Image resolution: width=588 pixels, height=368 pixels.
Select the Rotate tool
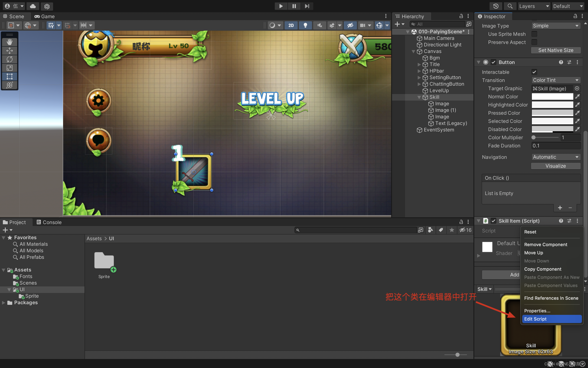[x=9, y=59]
